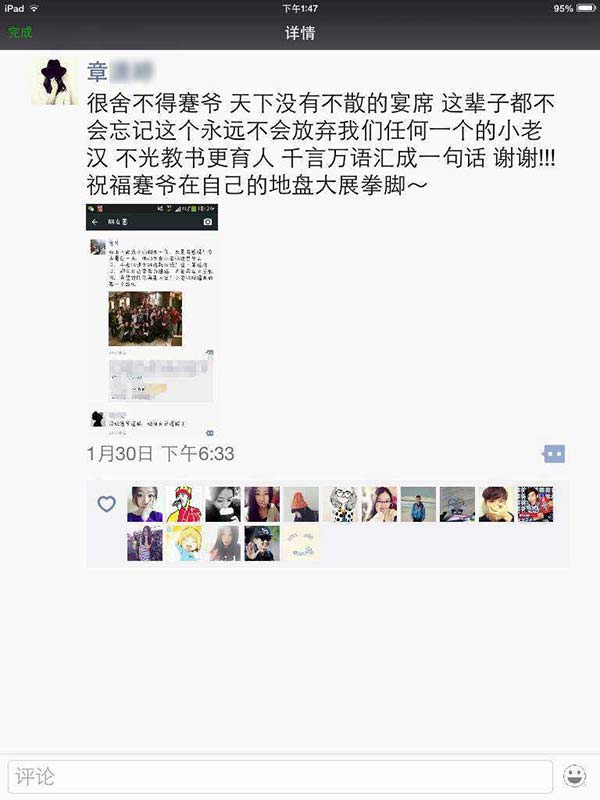Open the pale doodle avatar ending the likes
Image resolution: width=600 pixels, height=800 pixels.
click(302, 543)
